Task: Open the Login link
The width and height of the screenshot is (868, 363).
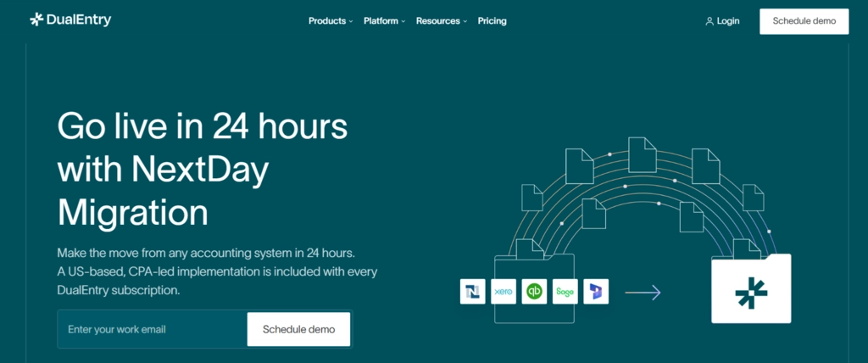Action: click(x=727, y=21)
